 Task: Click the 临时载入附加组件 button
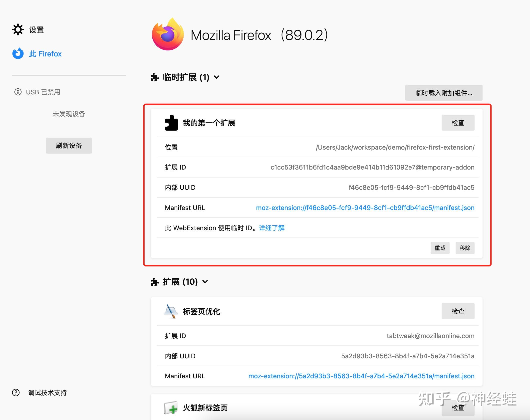coord(444,93)
